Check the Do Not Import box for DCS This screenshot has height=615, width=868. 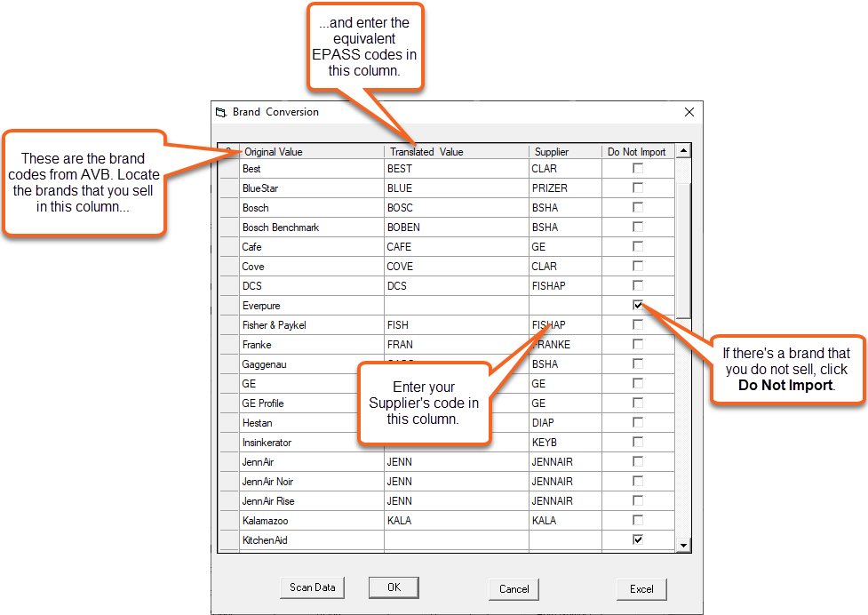(x=638, y=285)
